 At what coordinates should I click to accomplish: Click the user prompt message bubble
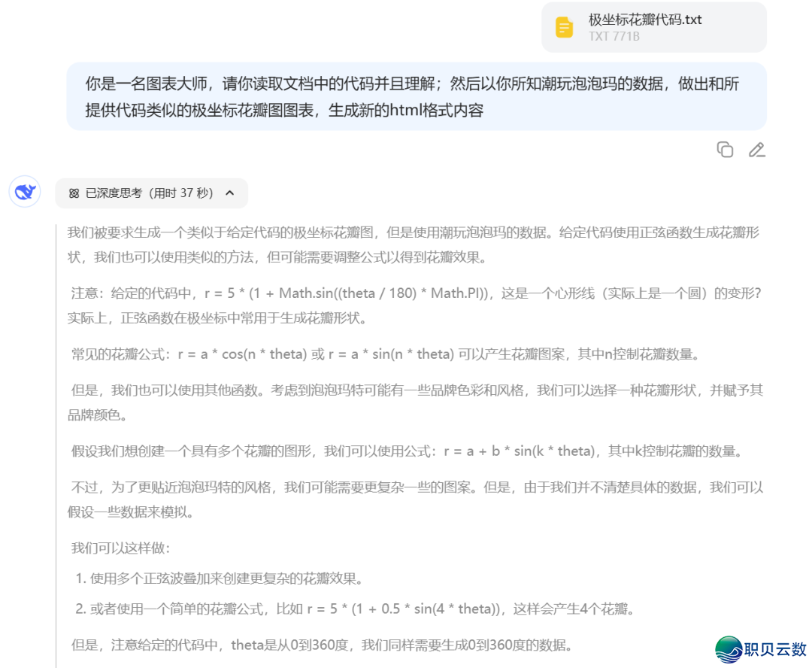click(x=417, y=96)
